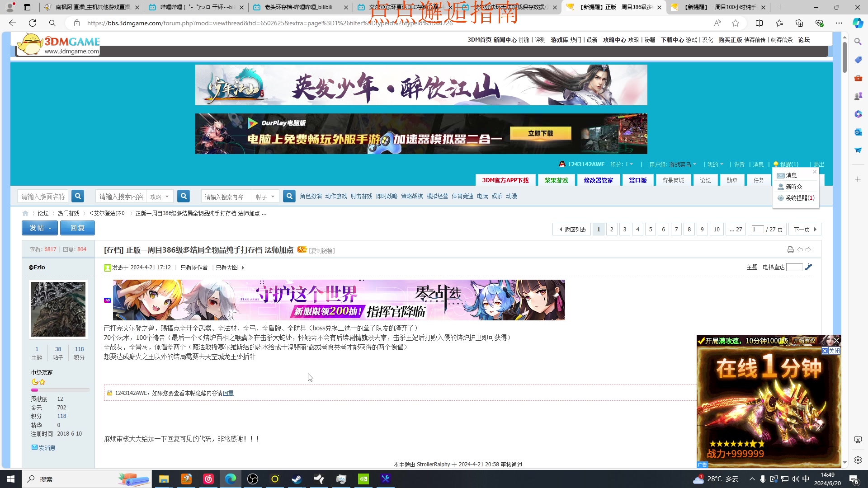Open the Windows Start menu
Screen dimensions: 868x488
pos(11,479)
